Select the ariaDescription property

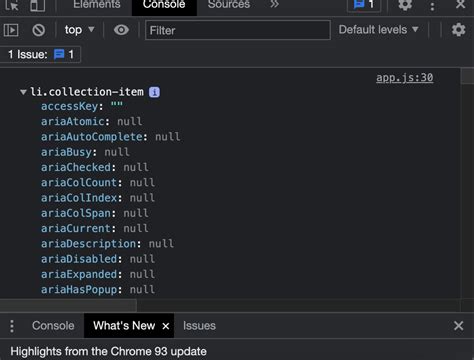(x=88, y=244)
